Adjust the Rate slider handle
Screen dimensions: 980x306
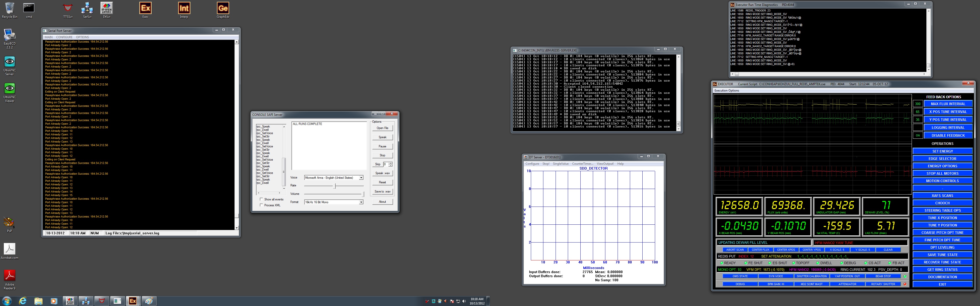coord(335,186)
